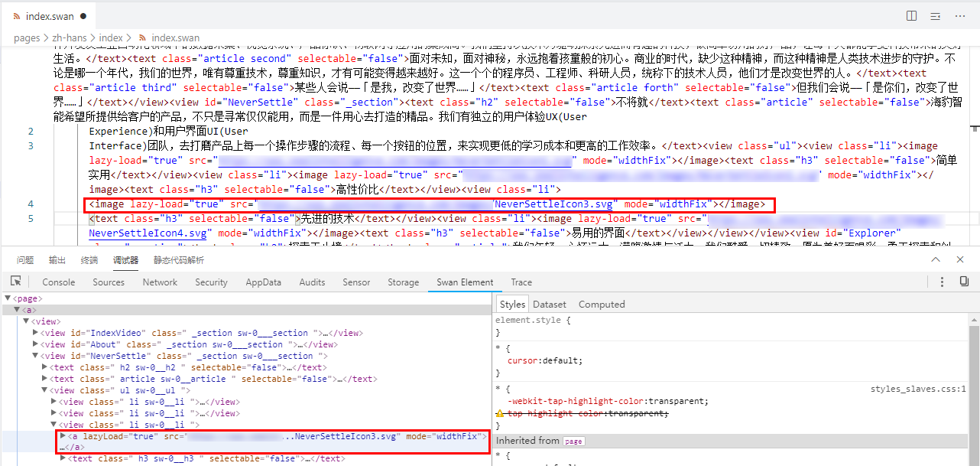Open the devtools vertical-dots options menu
The width and height of the screenshot is (980, 466).
(x=941, y=282)
